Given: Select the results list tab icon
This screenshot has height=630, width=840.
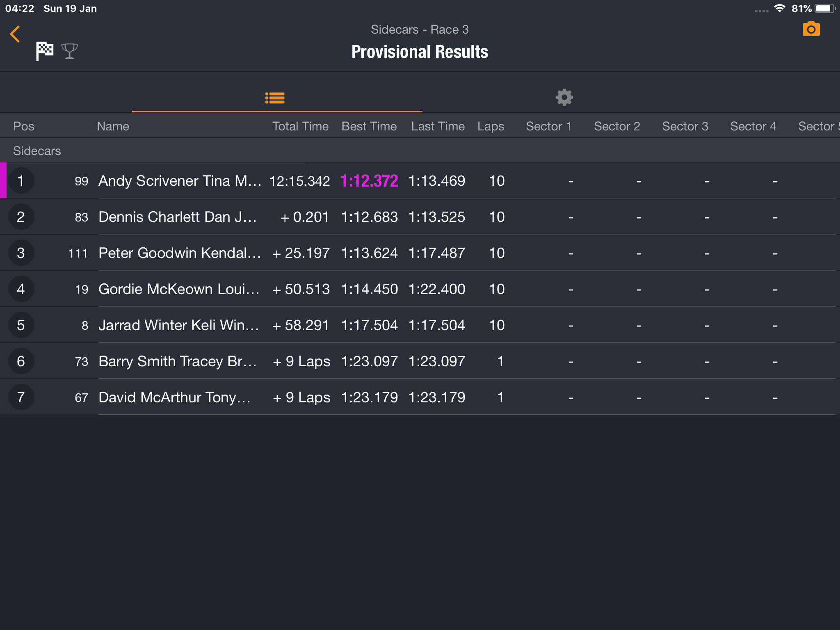Looking at the screenshot, I should 275,98.
